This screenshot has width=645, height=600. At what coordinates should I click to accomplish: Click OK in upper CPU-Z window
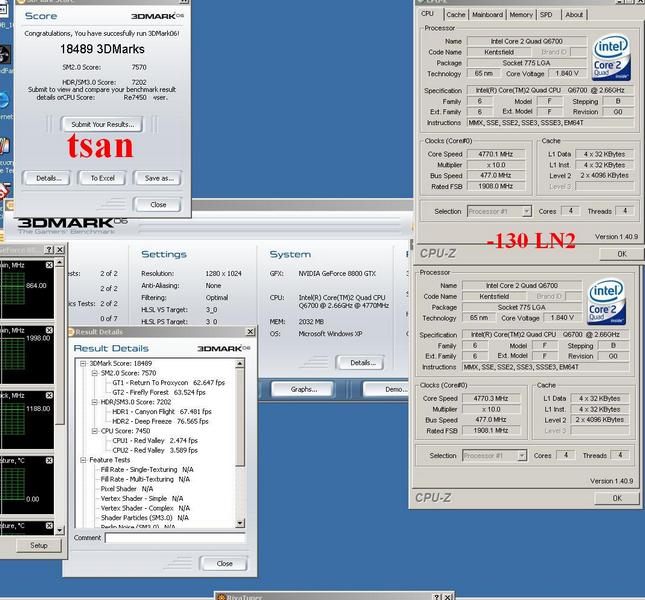tap(622, 254)
